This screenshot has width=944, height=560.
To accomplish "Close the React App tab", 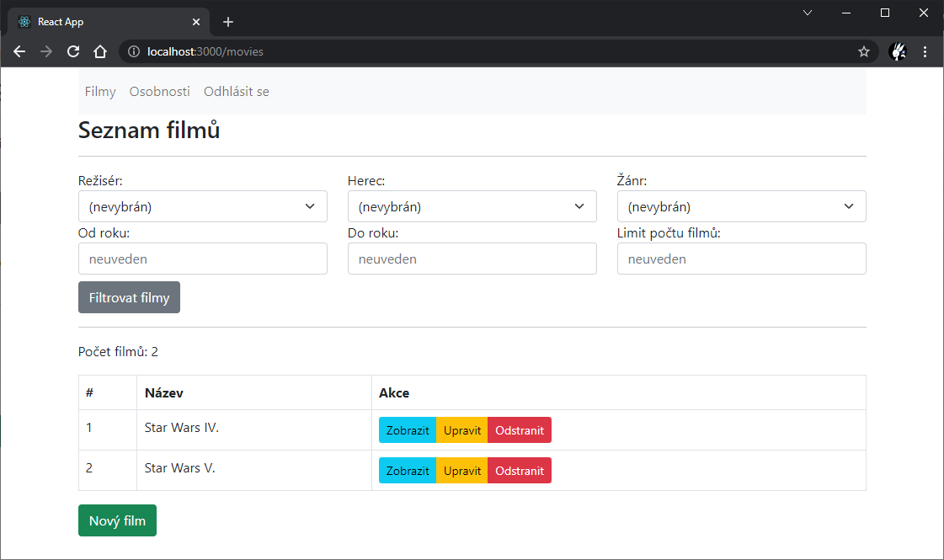I will (196, 22).
